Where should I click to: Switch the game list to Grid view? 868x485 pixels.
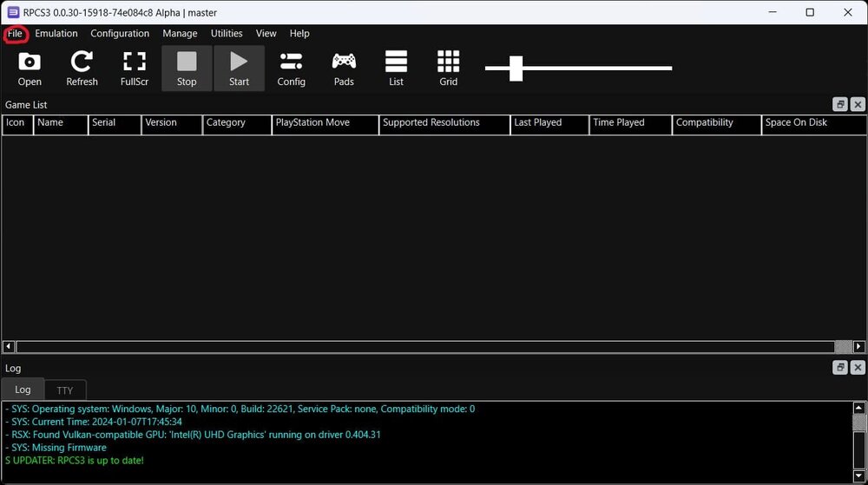448,69
